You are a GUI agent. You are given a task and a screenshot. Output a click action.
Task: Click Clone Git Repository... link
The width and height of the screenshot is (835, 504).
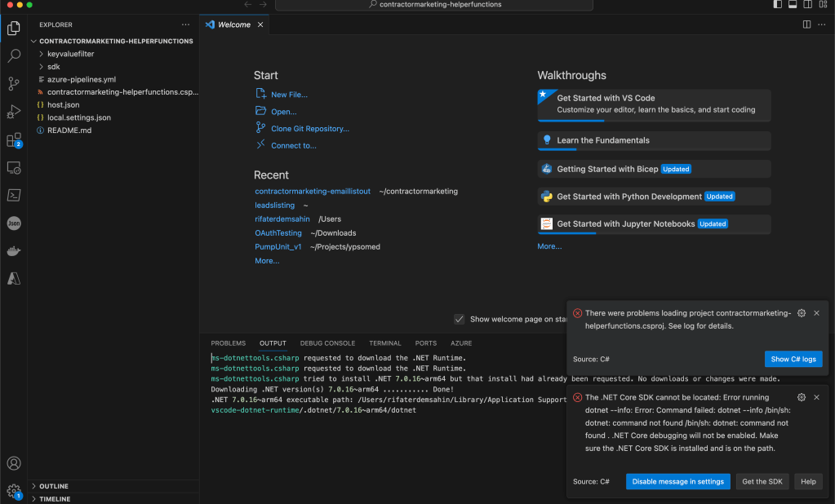[310, 129]
